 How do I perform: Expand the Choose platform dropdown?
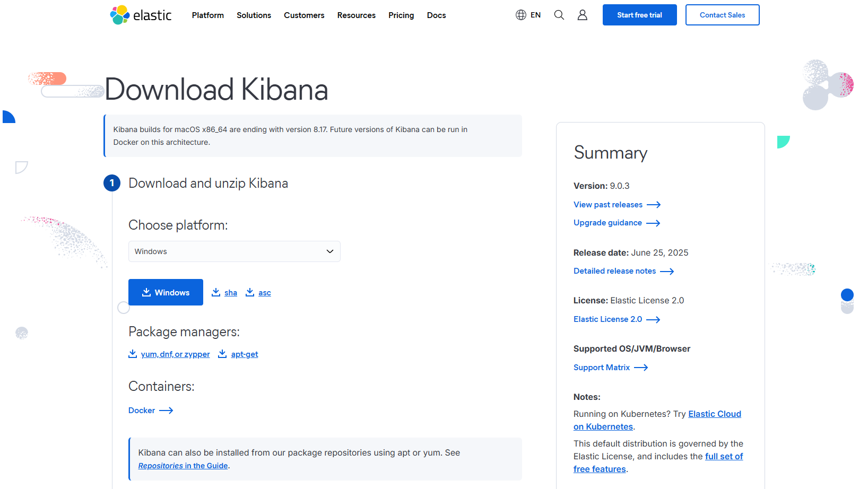point(235,251)
